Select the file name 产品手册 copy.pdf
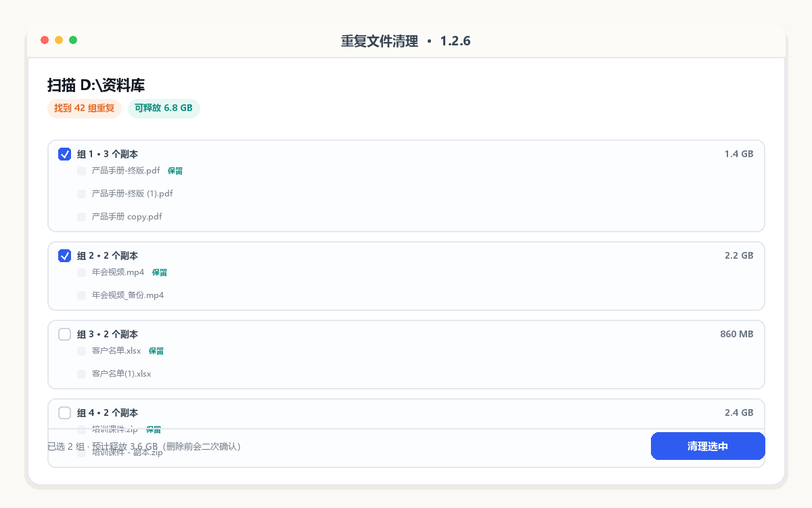This screenshot has width=812, height=508. click(x=127, y=217)
